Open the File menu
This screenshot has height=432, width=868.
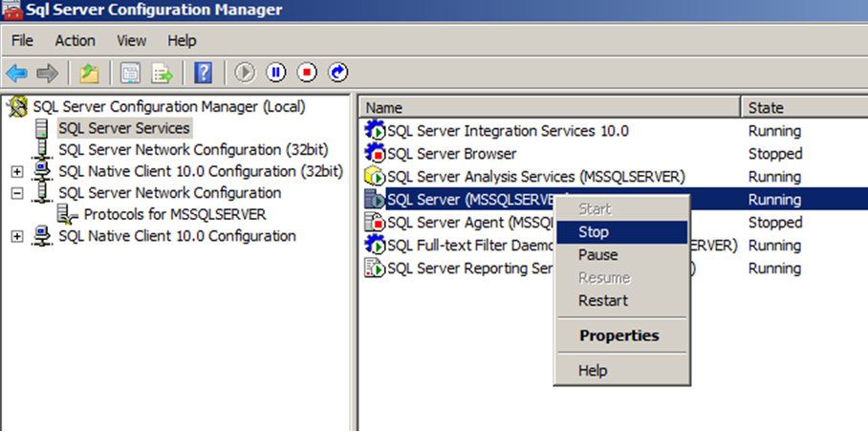[x=22, y=40]
